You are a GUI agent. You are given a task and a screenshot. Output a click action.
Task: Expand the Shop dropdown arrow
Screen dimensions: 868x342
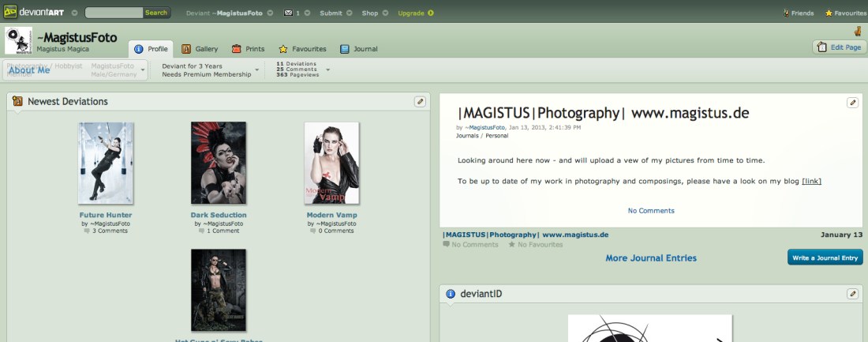385,13
